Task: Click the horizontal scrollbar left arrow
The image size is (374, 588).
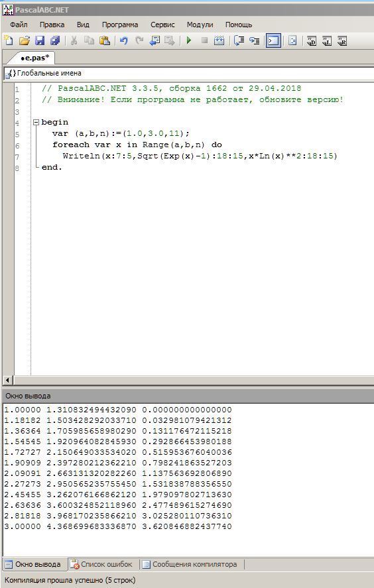Action: point(8,379)
